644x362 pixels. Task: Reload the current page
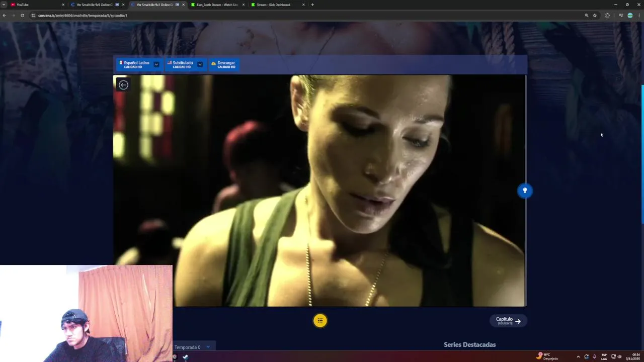point(22,16)
